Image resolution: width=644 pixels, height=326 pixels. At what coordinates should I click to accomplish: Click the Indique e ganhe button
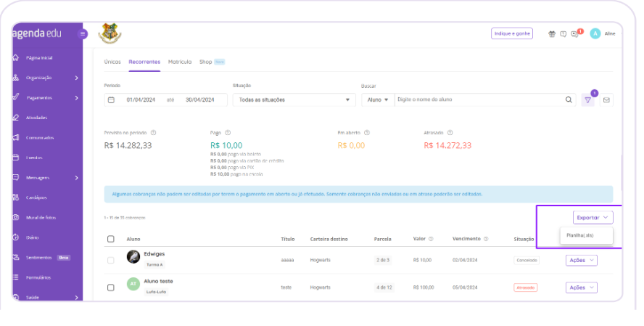511,33
